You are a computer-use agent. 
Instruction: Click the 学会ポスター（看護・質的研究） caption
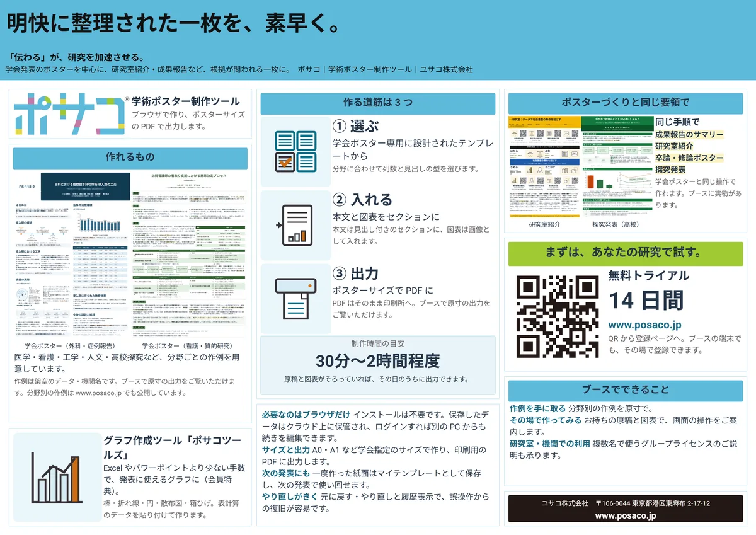[x=187, y=346]
